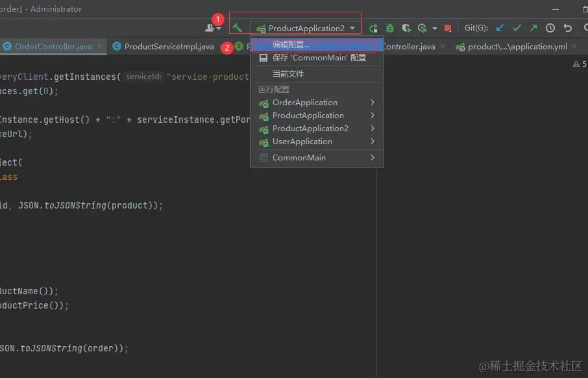
Task: Select CommonMain configuration entry
Action: [317, 158]
